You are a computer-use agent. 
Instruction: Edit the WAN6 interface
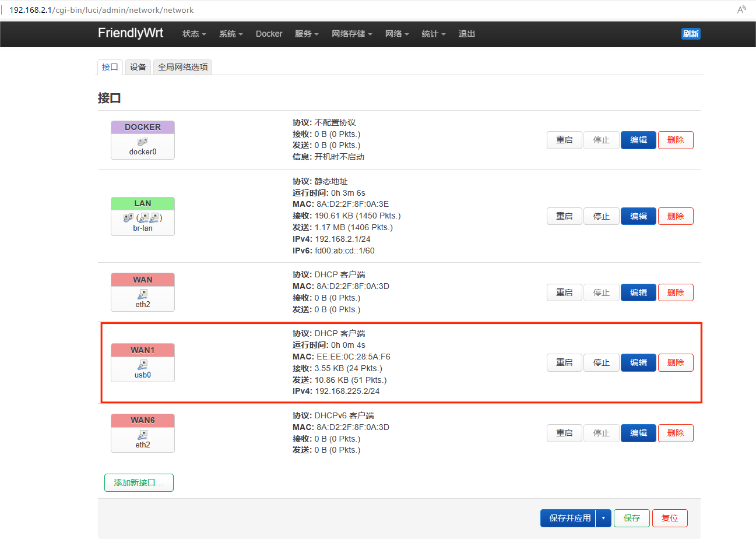point(638,433)
